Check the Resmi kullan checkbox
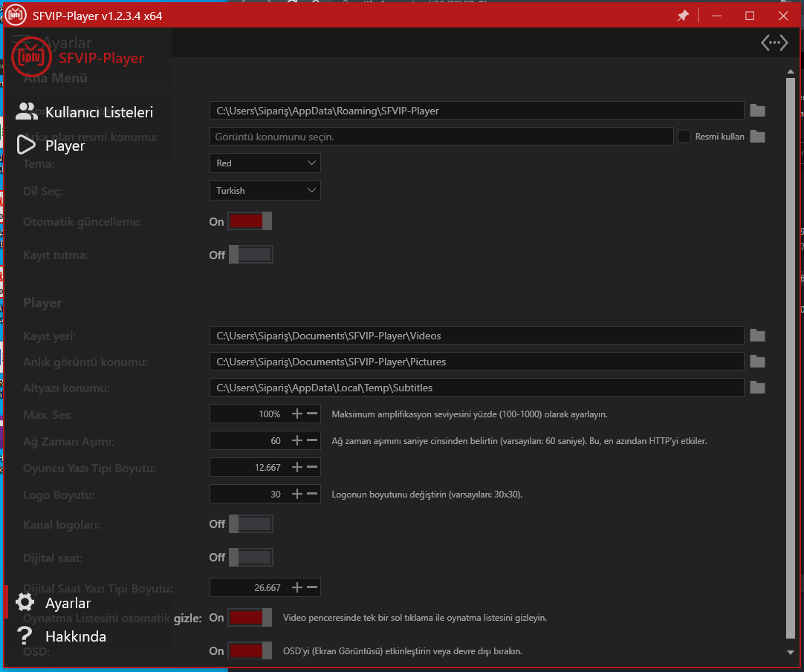 tap(684, 137)
